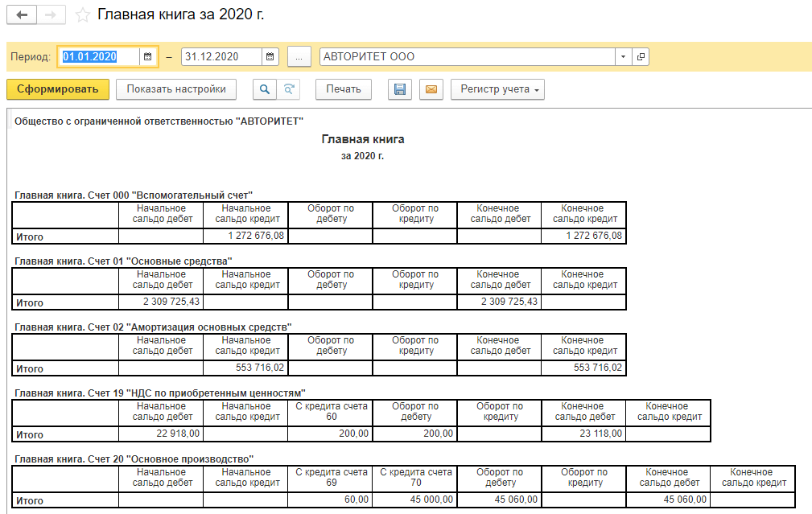
Task: Expand the organization dropdown list
Action: pos(624,57)
